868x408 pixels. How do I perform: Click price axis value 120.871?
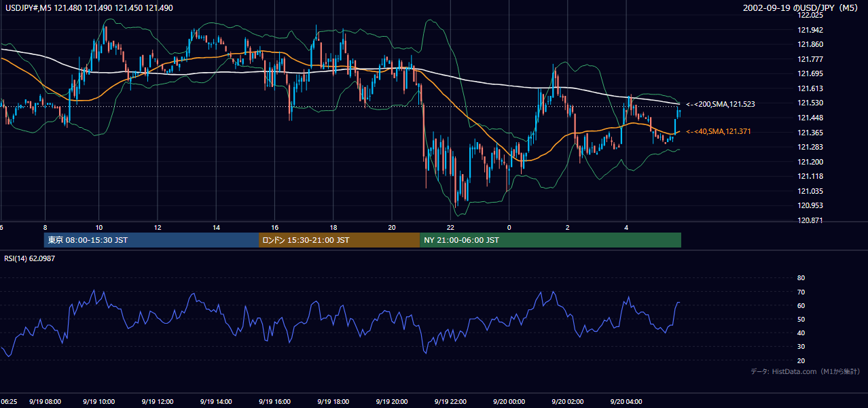pos(810,220)
